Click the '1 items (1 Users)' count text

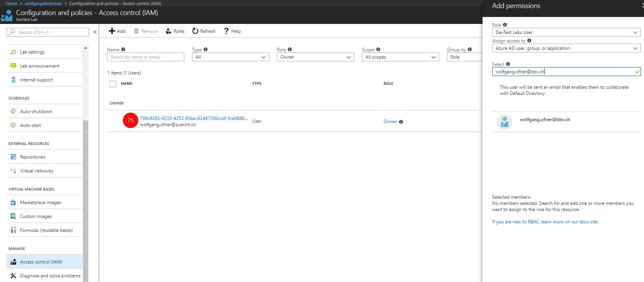(124, 73)
